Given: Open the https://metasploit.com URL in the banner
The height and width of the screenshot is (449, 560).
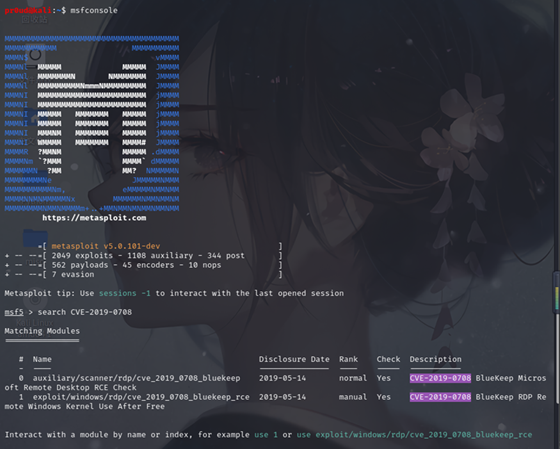Looking at the screenshot, I should click(94, 218).
